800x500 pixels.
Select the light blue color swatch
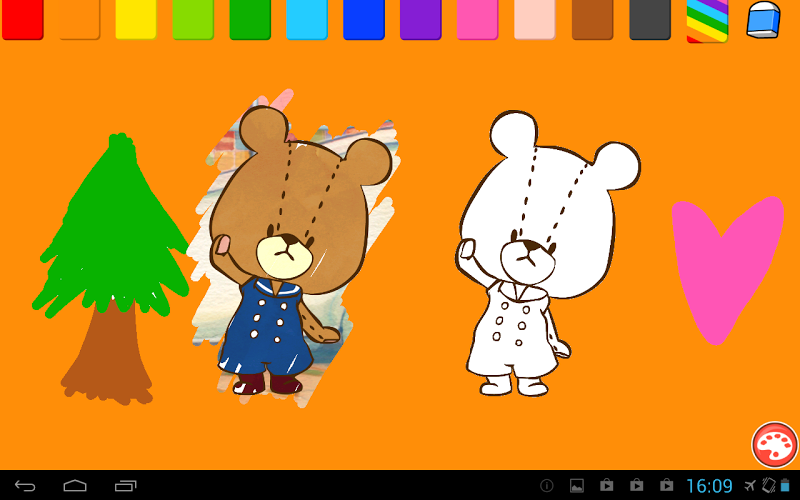pos(307,19)
